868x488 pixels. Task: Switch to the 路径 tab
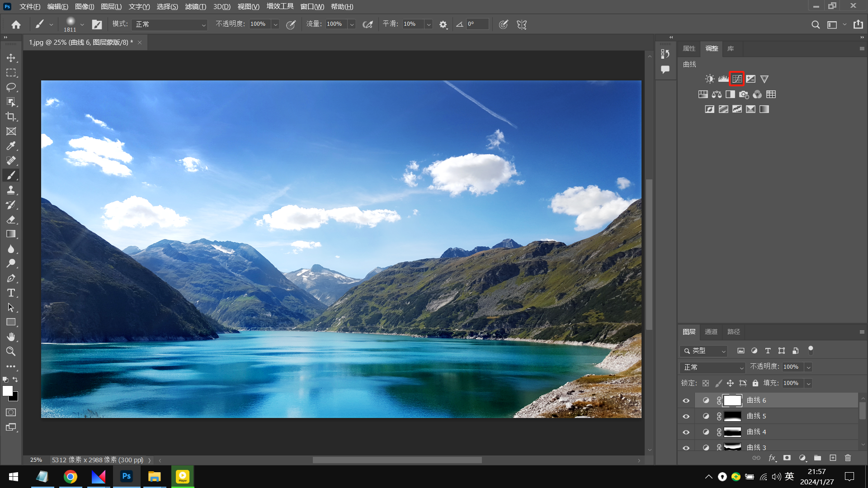[x=733, y=332]
